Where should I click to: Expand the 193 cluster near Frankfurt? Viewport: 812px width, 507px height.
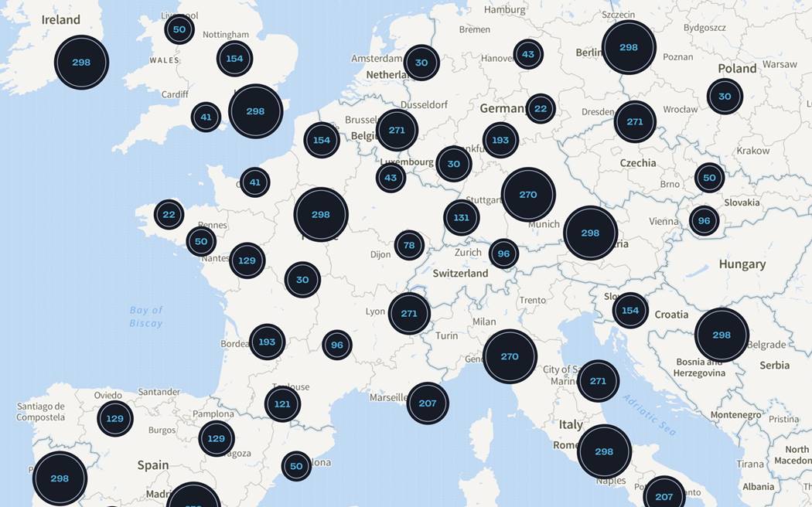point(500,141)
